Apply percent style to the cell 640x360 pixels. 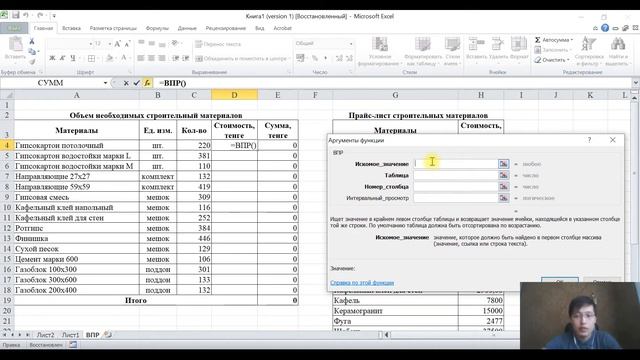pyautogui.click(x=315, y=58)
